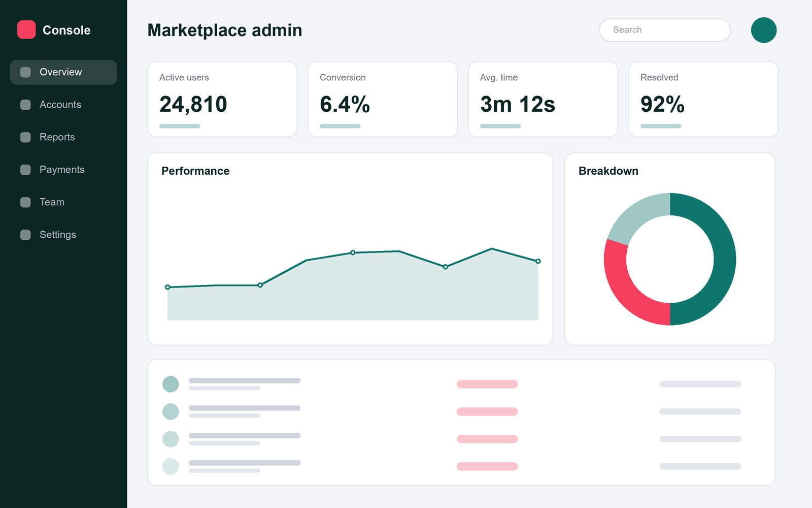This screenshot has height=508, width=812.
Task: Click the light teal donut segment
Action: pyautogui.click(x=637, y=215)
